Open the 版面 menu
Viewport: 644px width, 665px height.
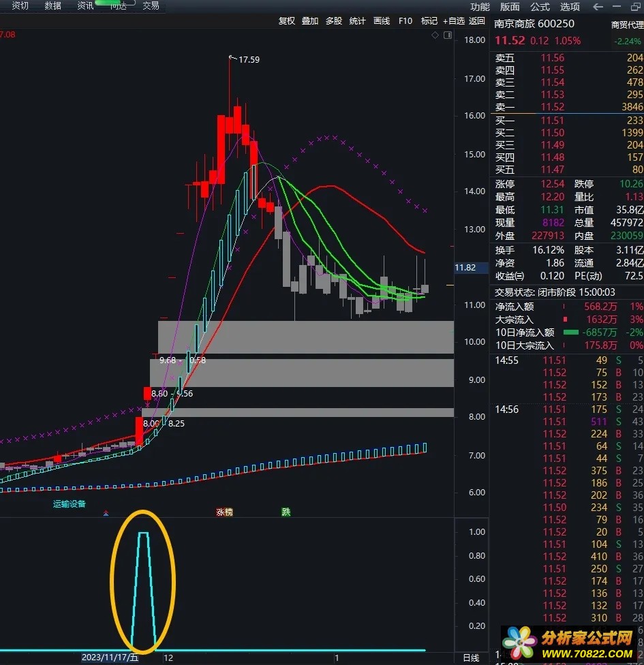[x=510, y=7]
